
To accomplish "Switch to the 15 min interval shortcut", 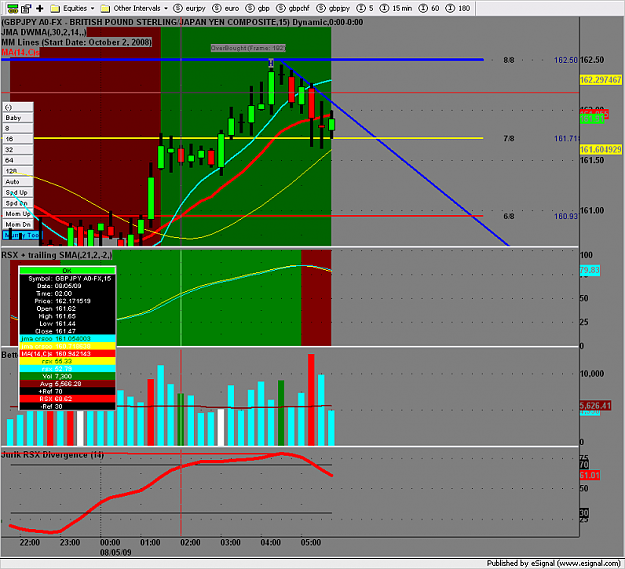I will [396, 8].
